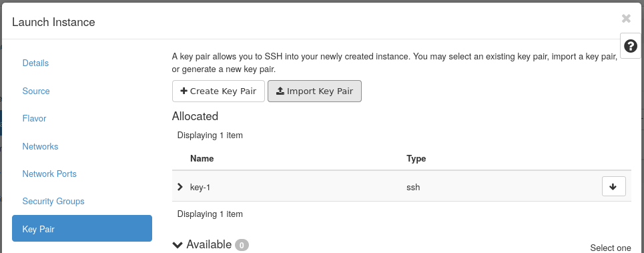This screenshot has width=644, height=253.
Task: Open the Network Ports step
Action: [x=49, y=174]
